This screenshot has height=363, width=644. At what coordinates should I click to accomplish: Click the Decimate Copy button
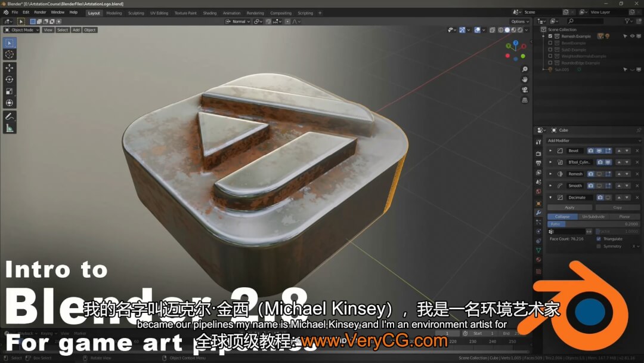point(617,208)
